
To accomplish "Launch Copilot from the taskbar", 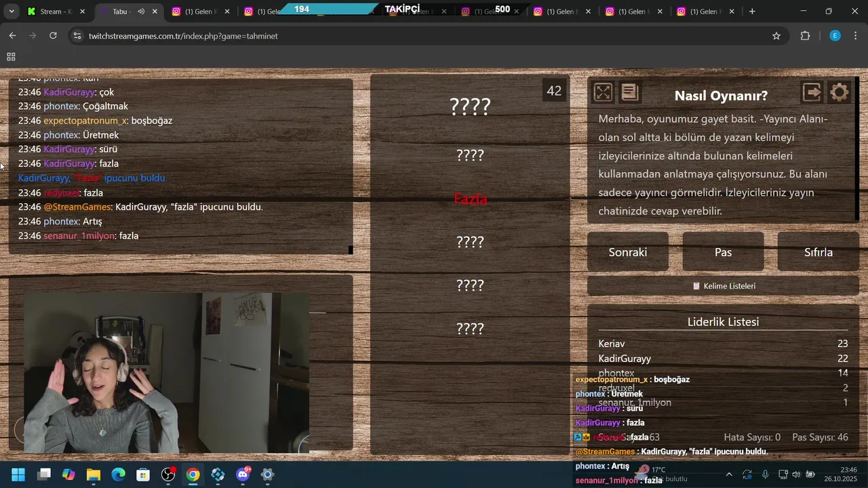I will (x=68, y=474).
